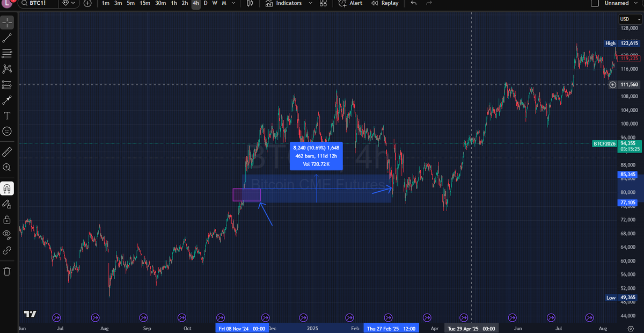
Task: Open the contract roll marker near Sep
Action: [143, 317]
